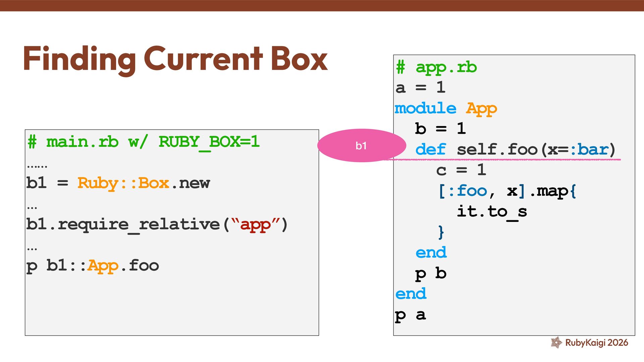This screenshot has height=362, width=644.
Task: Click the p b statement
Action: point(431,274)
